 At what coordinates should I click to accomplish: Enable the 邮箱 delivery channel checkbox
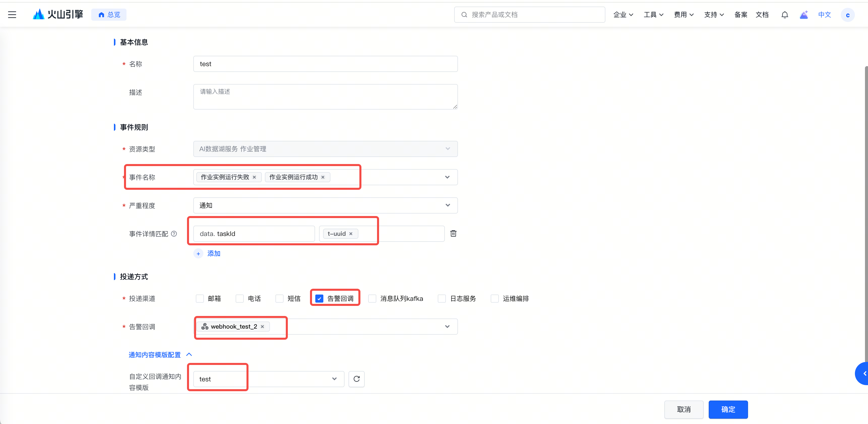point(200,299)
